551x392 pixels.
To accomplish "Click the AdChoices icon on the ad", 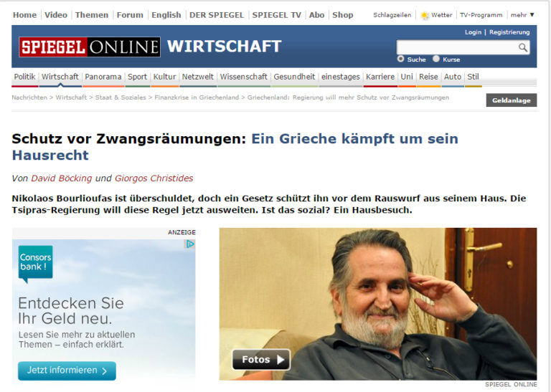I will [190, 244].
